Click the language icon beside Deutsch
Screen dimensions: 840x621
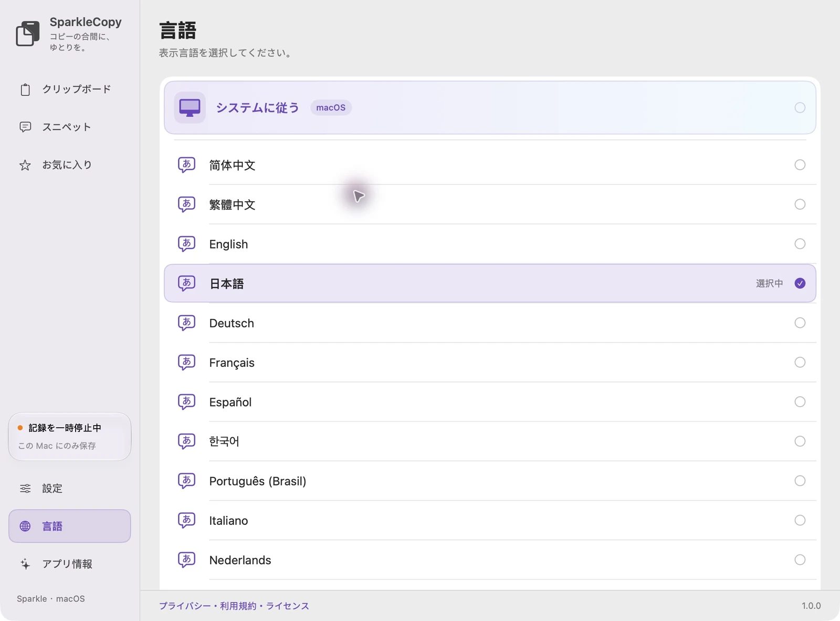(x=186, y=323)
